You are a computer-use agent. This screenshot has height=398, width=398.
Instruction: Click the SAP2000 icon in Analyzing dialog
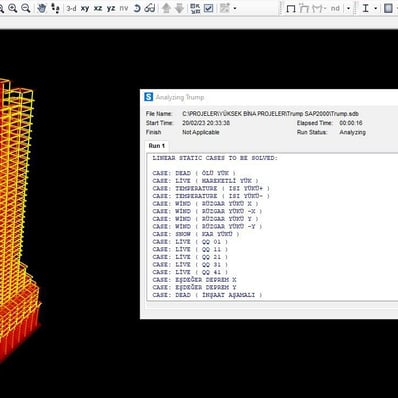149,97
